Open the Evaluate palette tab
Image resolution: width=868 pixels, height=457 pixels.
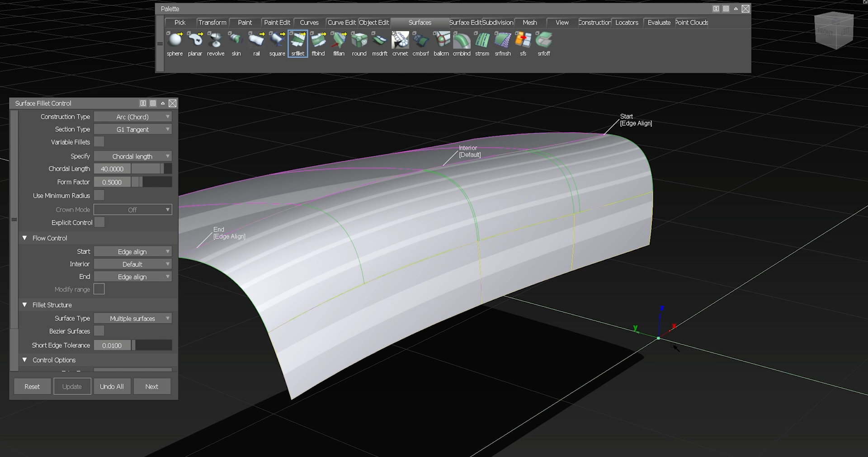[x=659, y=23]
